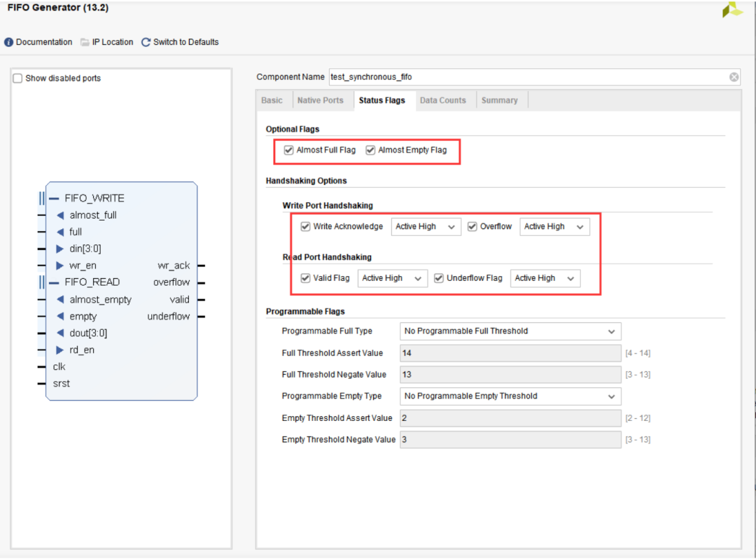Click the FIFO_READ interface collapse icon
This screenshot has height=559, width=756.
[55, 282]
